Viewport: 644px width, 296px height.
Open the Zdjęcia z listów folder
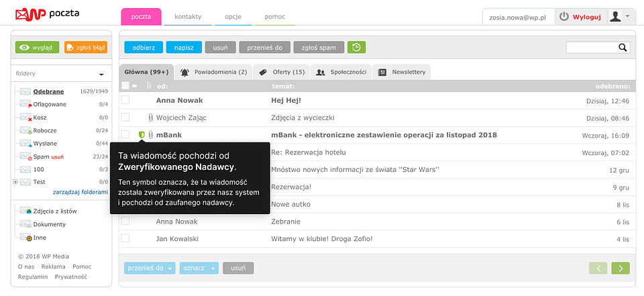pos(54,211)
